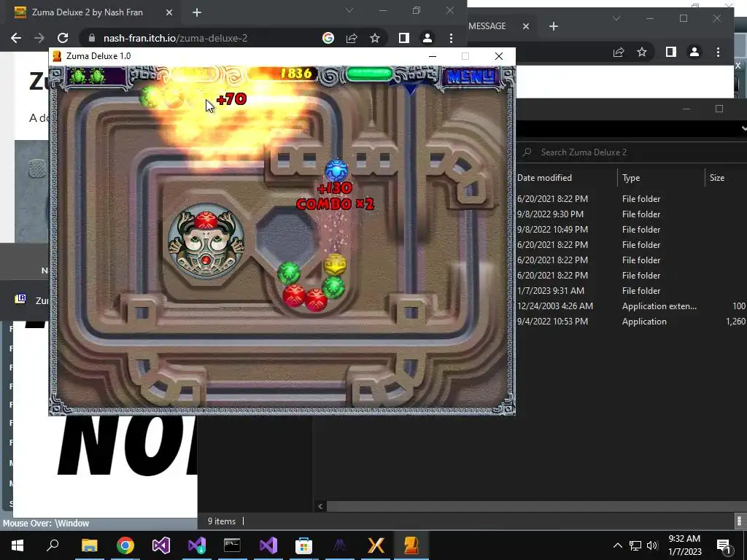747x560 pixels.
Task: Bookmark the page with star icon
Action: click(x=375, y=38)
